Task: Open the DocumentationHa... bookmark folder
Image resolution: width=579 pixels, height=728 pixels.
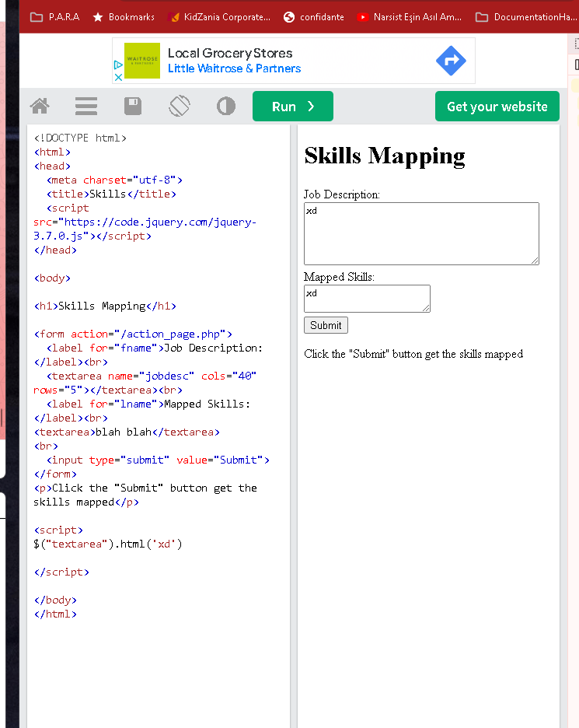Action: (x=527, y=17)
